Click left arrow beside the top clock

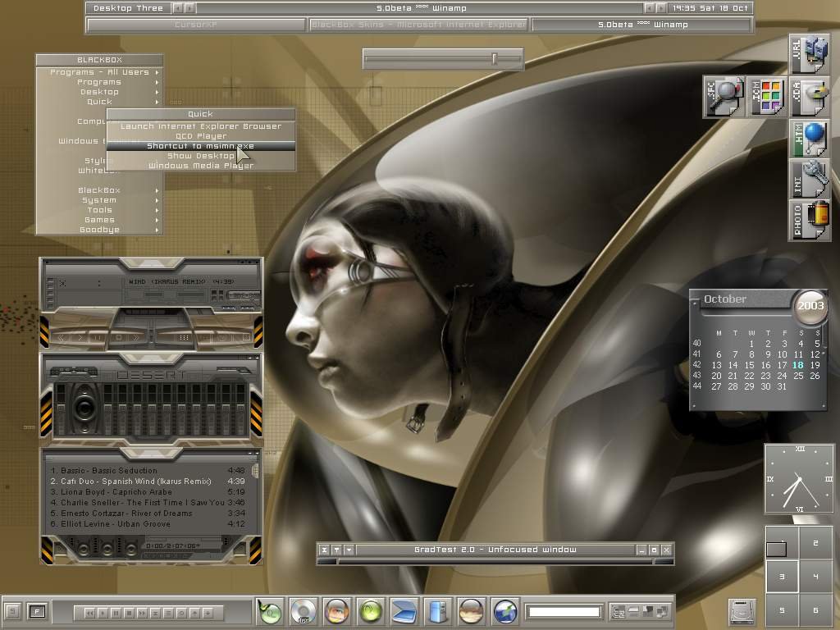tap(650, 8)
